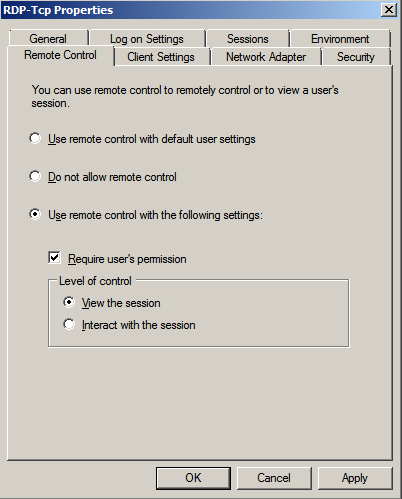Click the Cancel button

click(x=274, y=478)
